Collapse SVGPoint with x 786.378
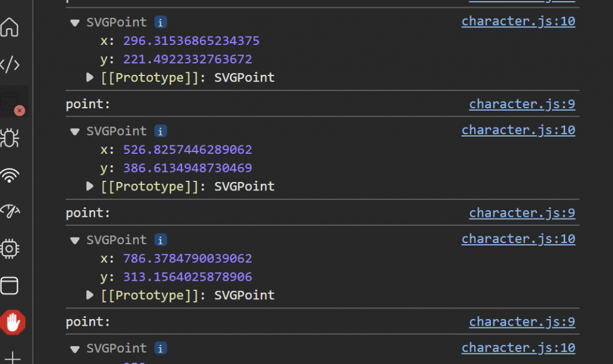The width and height of the screenshot is (613, 364). coord(74,240)
